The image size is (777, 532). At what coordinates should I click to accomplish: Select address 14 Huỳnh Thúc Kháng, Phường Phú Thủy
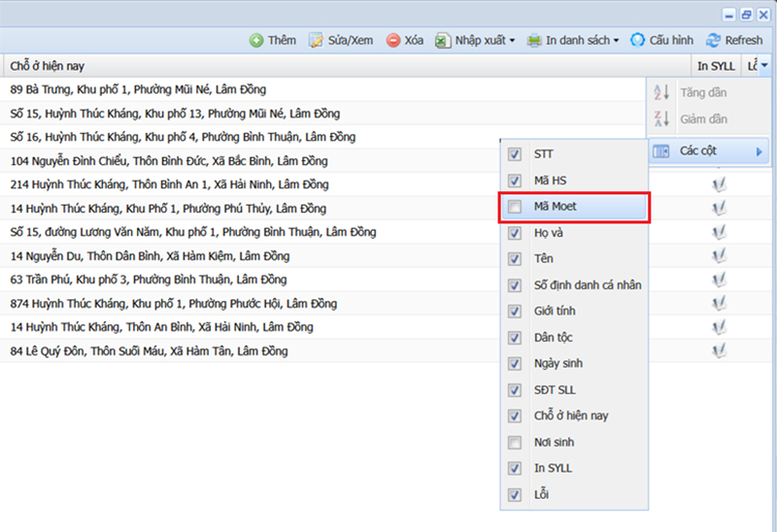point(168,209)
